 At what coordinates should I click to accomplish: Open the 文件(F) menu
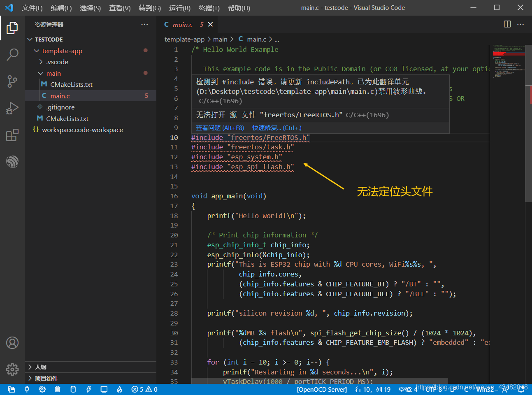(32, 8)
